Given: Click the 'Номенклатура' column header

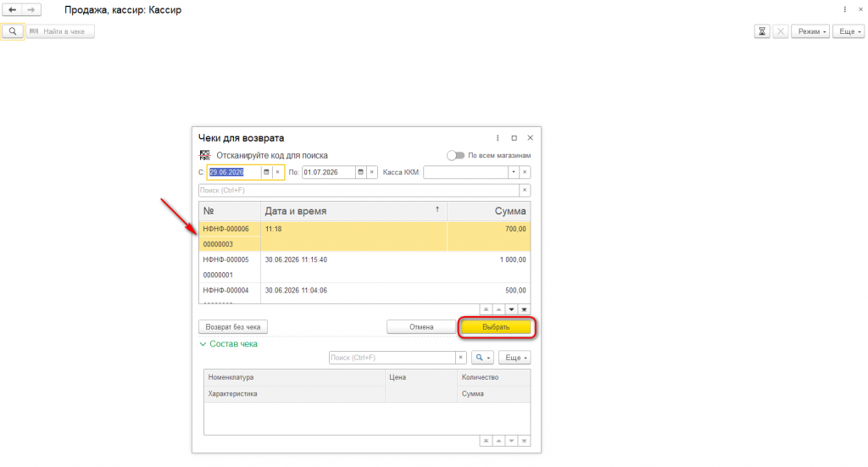Looking at the screenshot, I should point(294,377).
